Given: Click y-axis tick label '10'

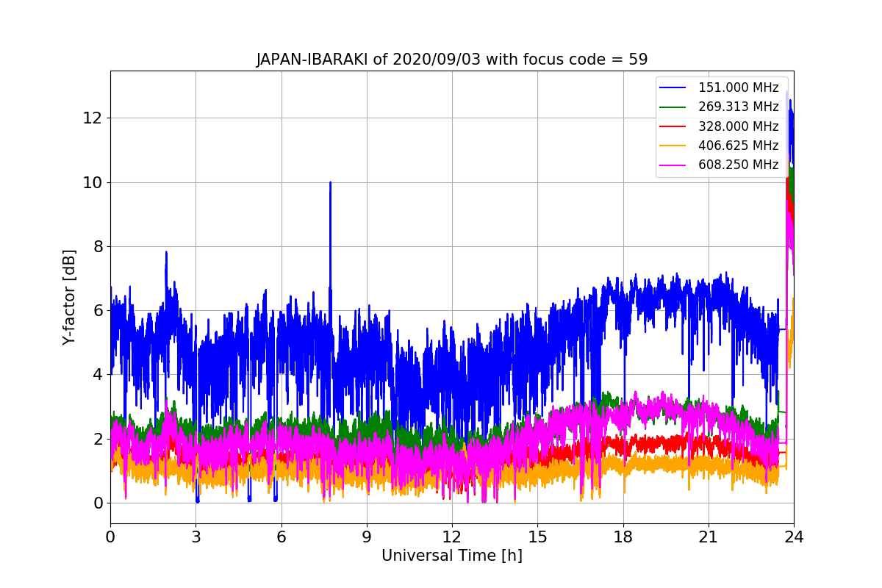Looking at the screenshot, I should tap(93, 182).
